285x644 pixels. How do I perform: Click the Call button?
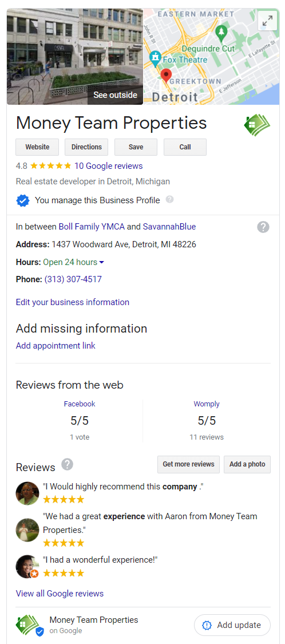coord(185,147)
